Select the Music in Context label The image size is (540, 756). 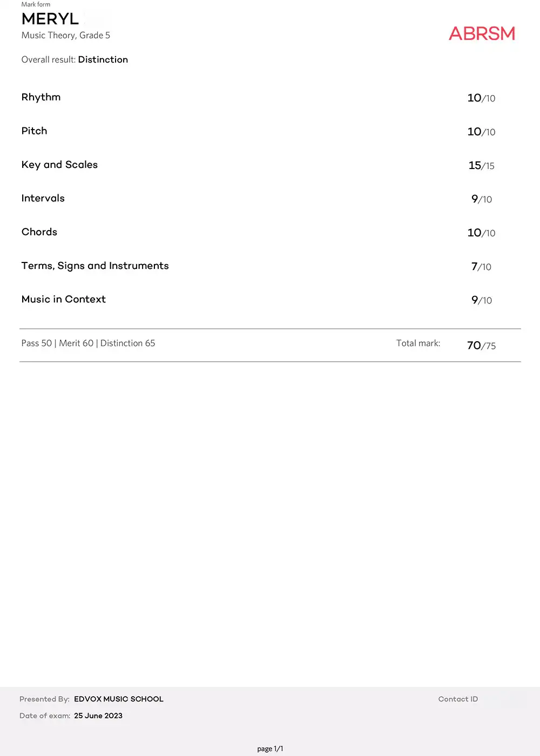pyautogui.click(x=64, y=299)
